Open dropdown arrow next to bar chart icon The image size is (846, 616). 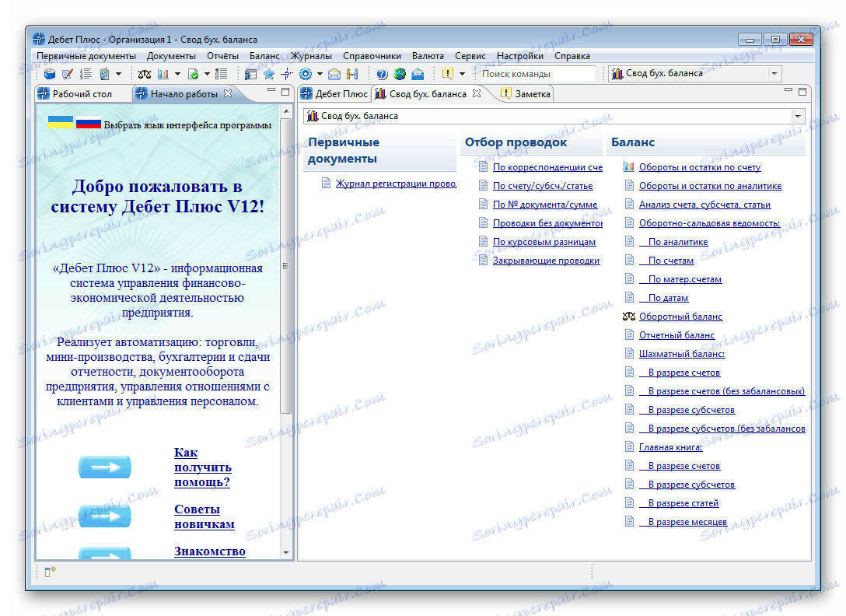pyautogui.click(x=177, y=74)
